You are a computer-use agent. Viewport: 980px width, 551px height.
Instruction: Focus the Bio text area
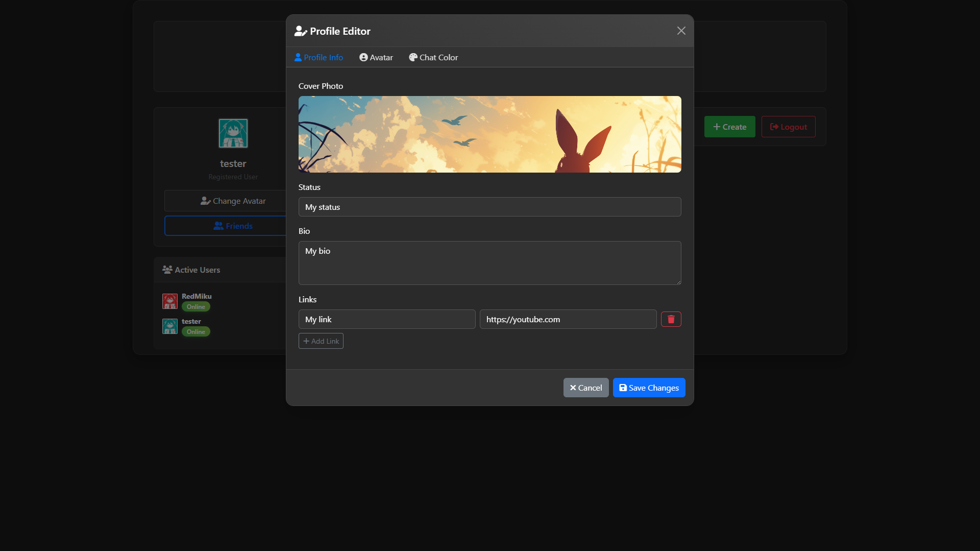click(x=489, y=263)
